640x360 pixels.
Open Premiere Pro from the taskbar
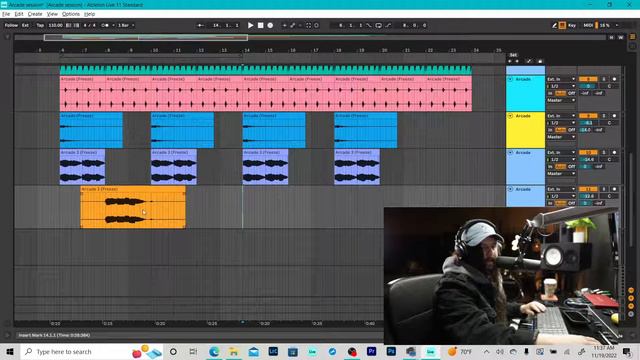[371, 351]
